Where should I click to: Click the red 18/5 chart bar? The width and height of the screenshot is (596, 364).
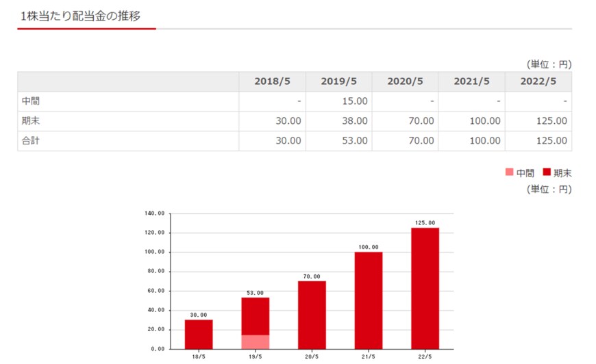coord(199,334)
